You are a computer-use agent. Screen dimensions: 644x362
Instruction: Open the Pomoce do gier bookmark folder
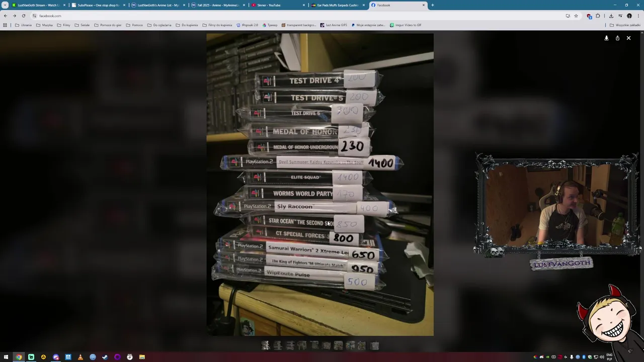[108, 25]
